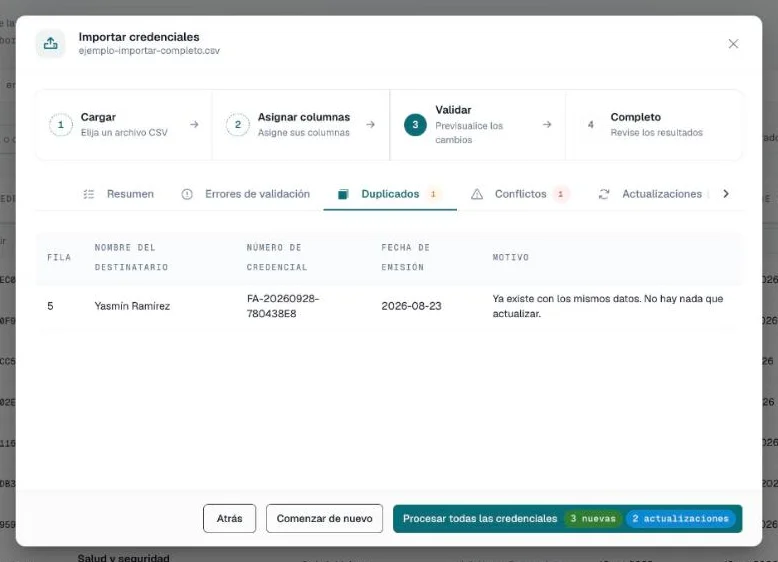
Task: Click the alert circle icon on Errores tab
Action: (187, 194)
